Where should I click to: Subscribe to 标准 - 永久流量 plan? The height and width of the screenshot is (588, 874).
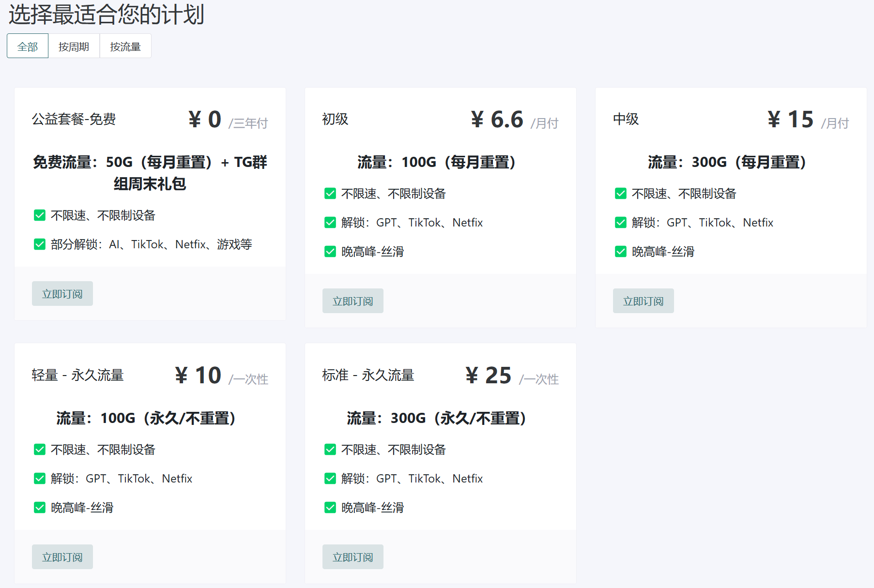pyautogui.click(x=353, y=557)
